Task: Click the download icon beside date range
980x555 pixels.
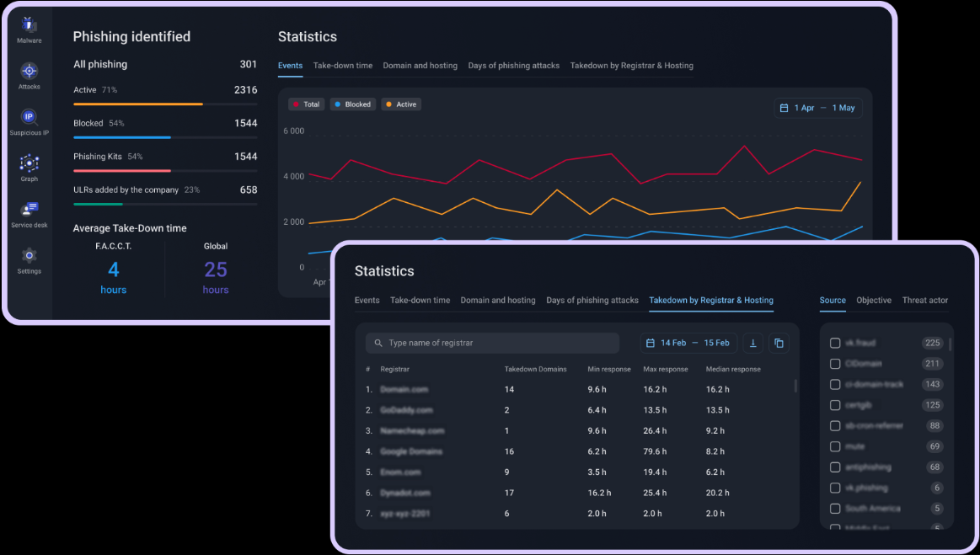Action: (753, 343)
